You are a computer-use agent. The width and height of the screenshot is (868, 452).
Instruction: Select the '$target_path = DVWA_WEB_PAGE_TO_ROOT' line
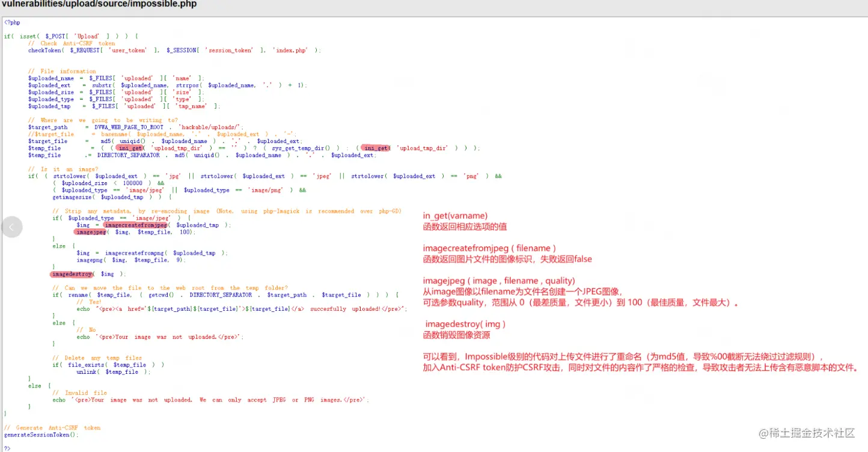click(x=136, y=127)
